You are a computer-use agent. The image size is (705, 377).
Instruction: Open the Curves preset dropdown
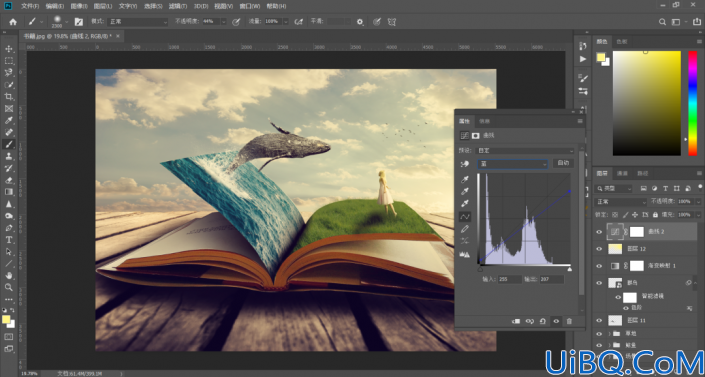(526, 151)
